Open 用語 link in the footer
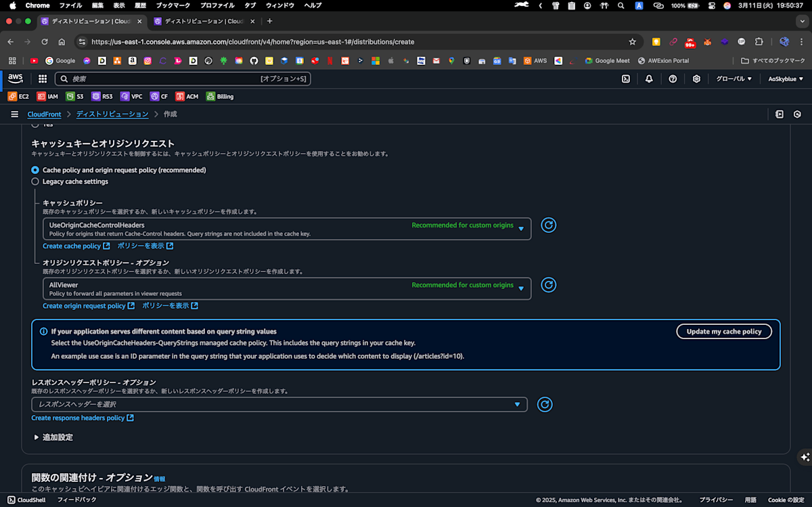 750,500
